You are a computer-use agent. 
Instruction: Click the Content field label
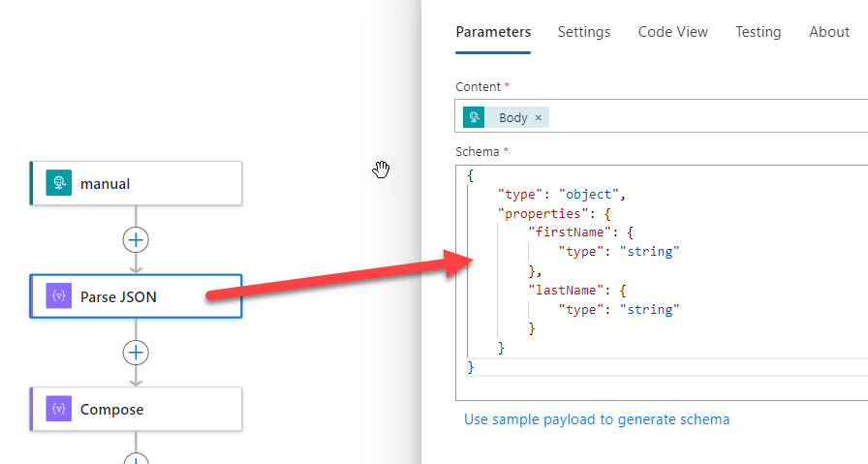pos(478,87)
